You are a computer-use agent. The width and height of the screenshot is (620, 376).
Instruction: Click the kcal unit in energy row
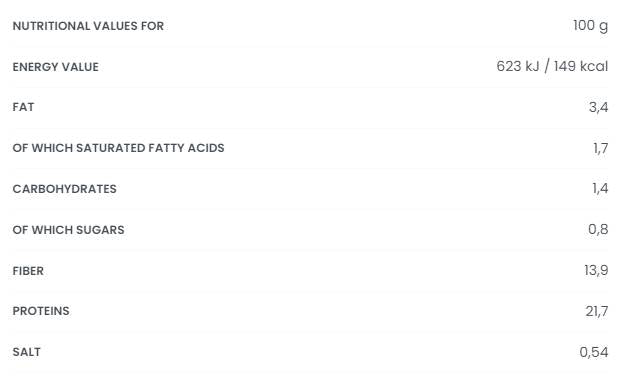[594, 66]
